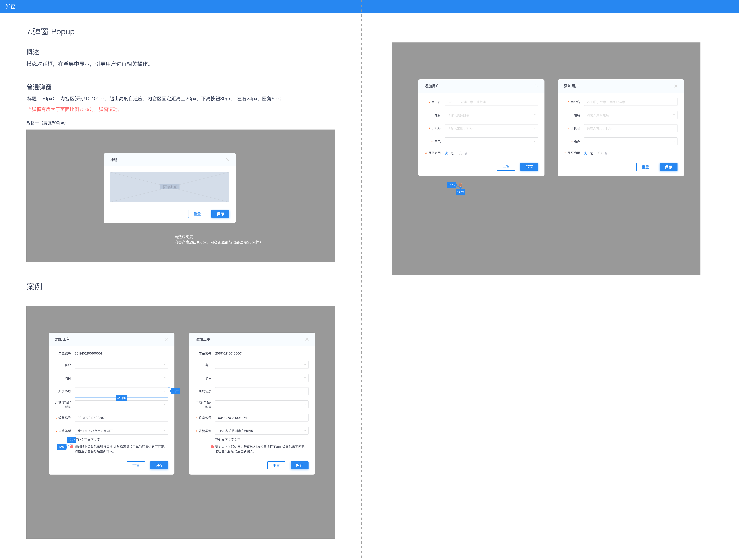Click the red warning icon in left 添加工单 dialog
739x560 pixels.
(72, 447)
